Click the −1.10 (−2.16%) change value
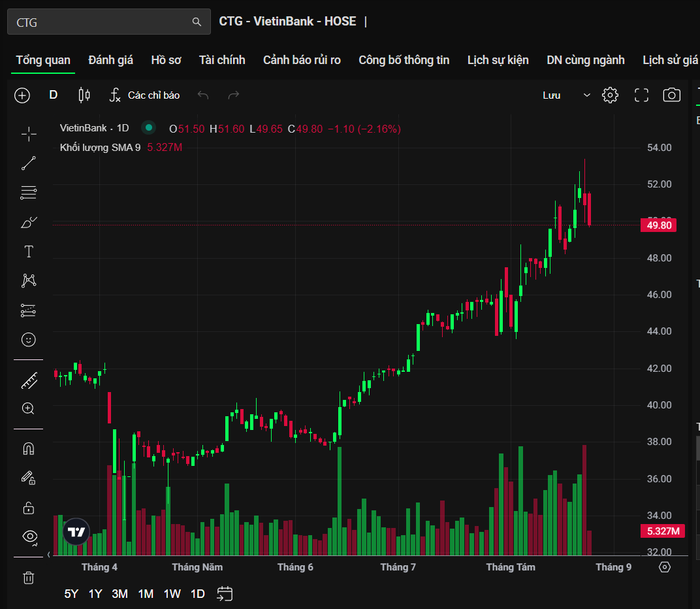Screen dimensions: 700x609 pos(364,129)
